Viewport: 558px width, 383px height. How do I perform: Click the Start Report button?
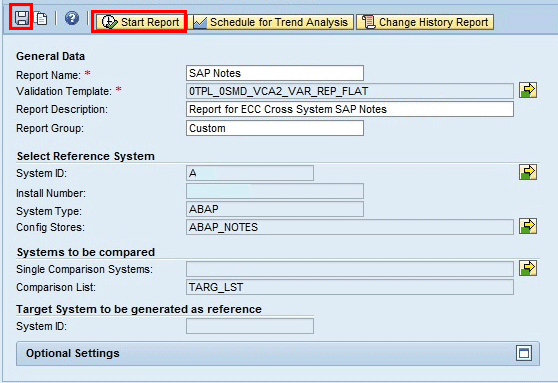[139, 22]
